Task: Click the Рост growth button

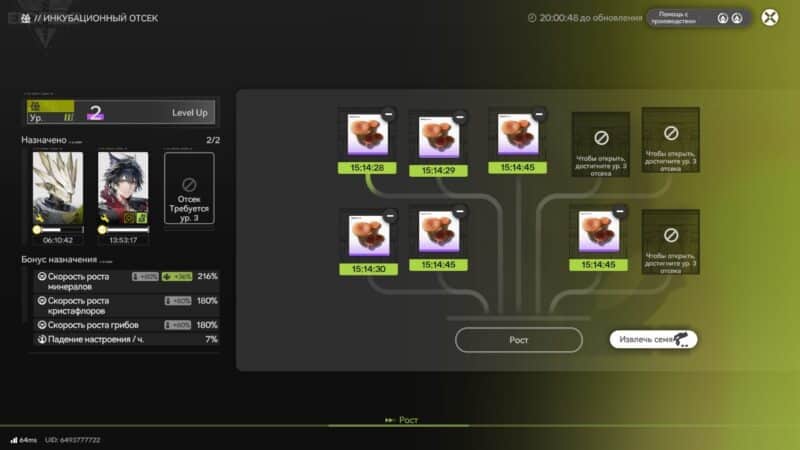Action: tap(518, 340)
